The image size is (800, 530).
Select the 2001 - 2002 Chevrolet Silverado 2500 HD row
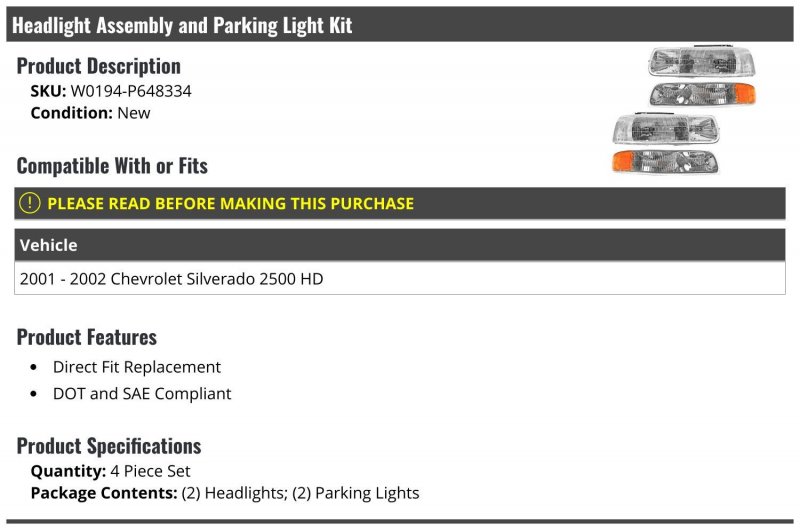[x=399, y=278]
